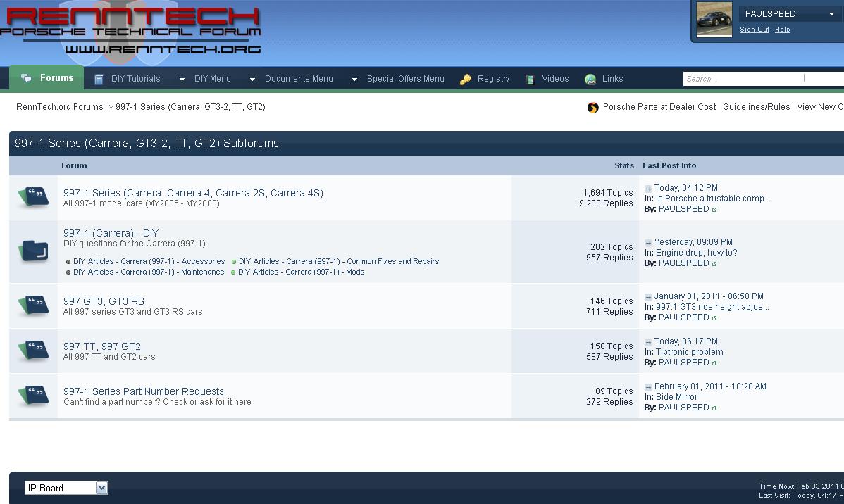Open DIY Tutorials menu item
The image size is (844, 504).
click(136, 79)
